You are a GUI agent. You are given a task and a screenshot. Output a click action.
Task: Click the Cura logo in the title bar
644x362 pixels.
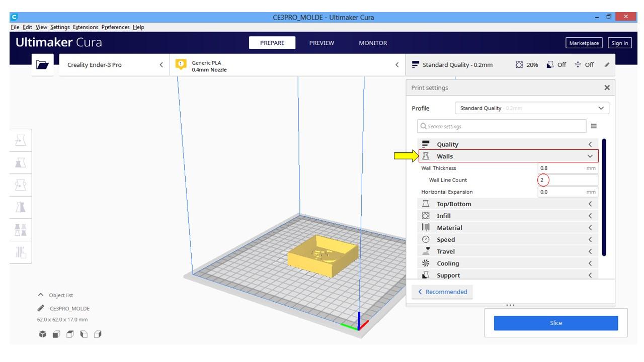[14, 17]
